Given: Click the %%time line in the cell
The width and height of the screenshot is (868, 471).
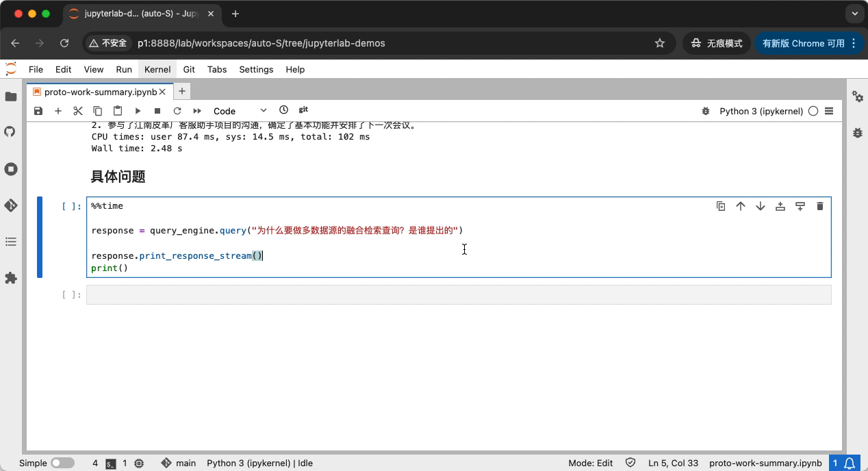Looking at the screenshot, I should coord(107,205).
